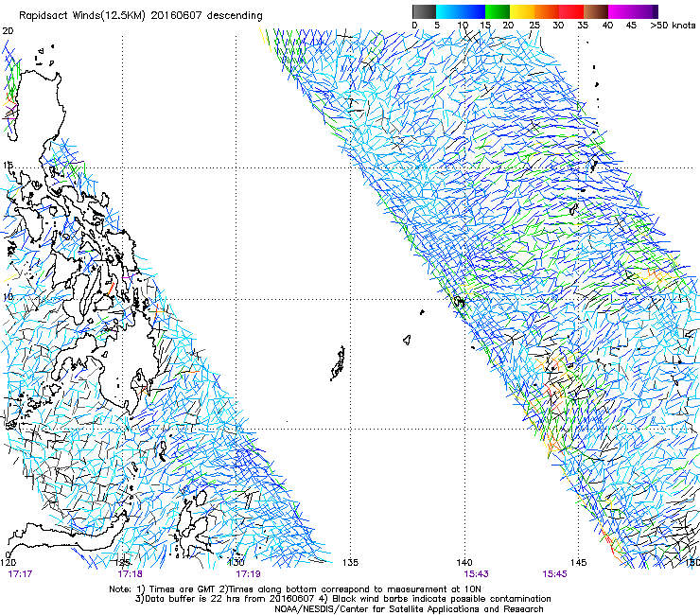Click the longitude axis label '135'

(x=350, y=562)
